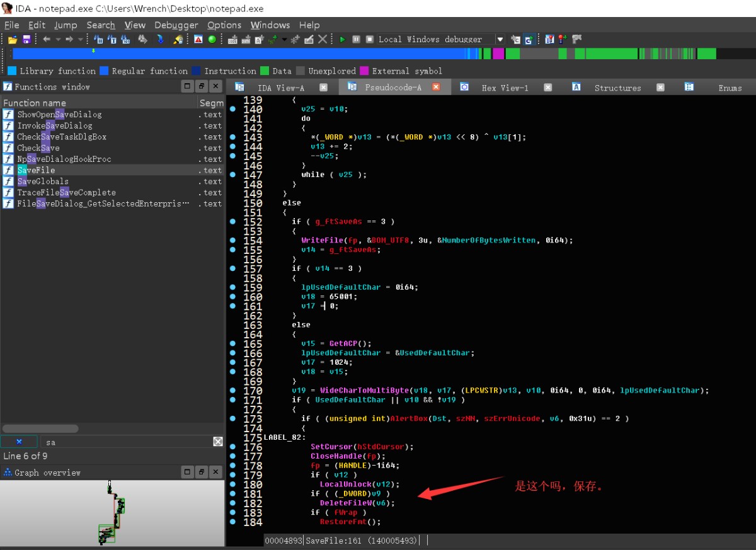
Task: Maximize the Graph overview panel
Action: 188,472
